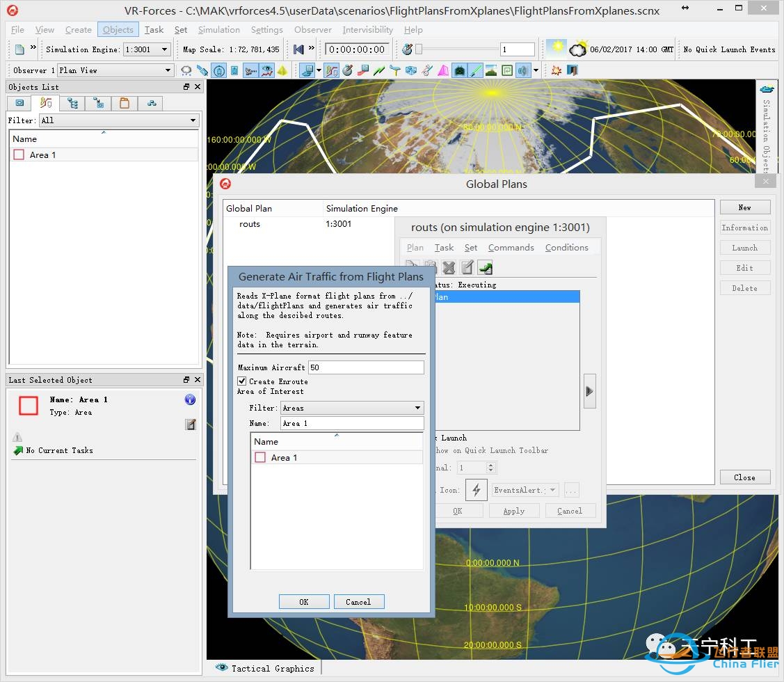Click the delete X icon in plan toolbar

point(449,267)
